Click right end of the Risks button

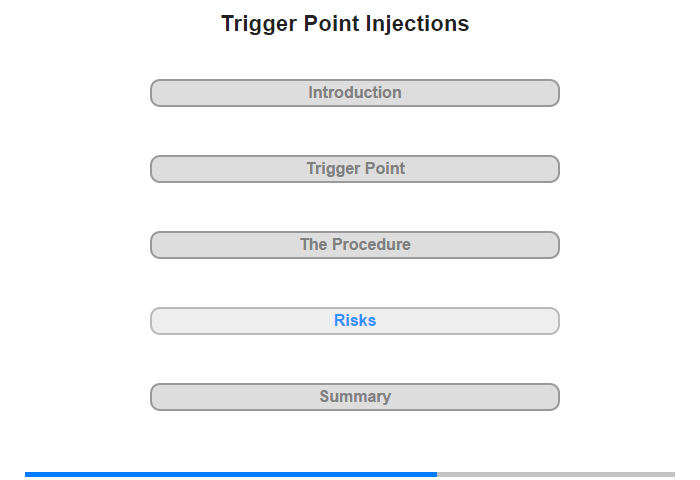(x=555, y=321)
